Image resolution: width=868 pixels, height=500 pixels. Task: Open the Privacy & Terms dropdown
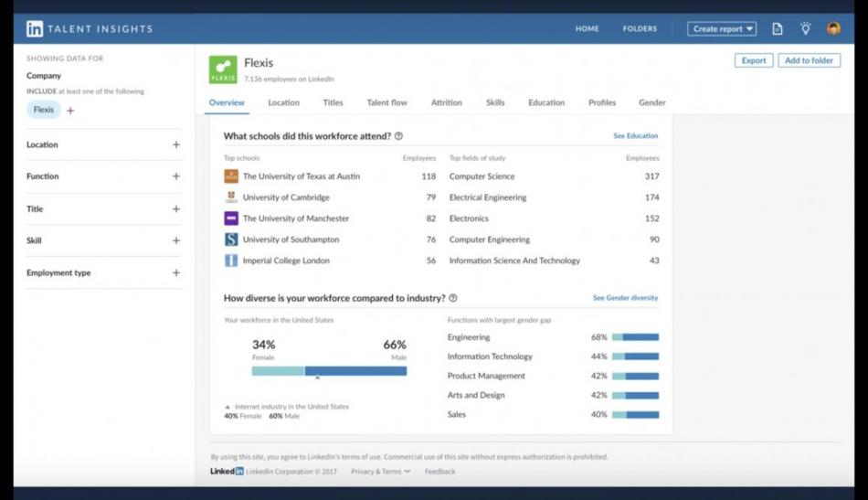click(380, 472)
